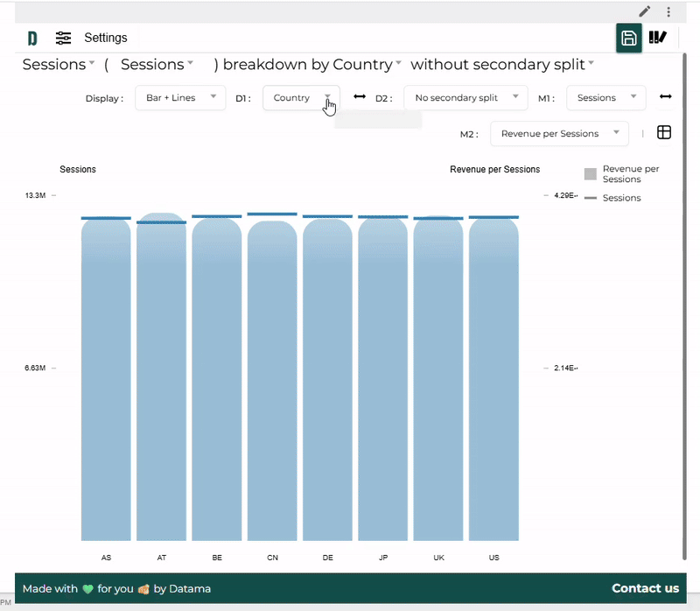Click the Contact us link
The image size is (700, 611).
pos(645,588)
